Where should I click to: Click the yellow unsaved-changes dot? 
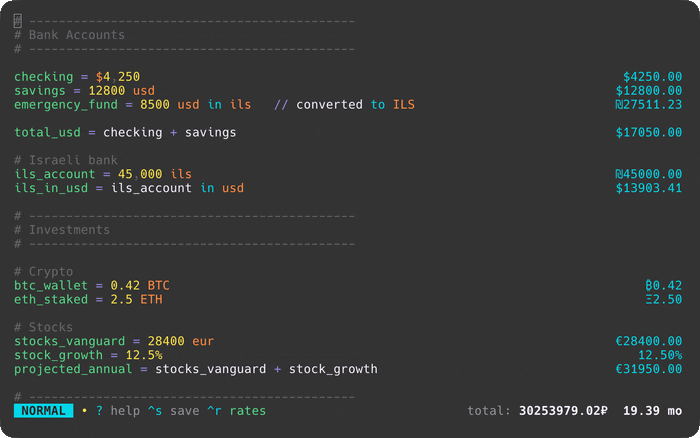[x=84, y=411]
